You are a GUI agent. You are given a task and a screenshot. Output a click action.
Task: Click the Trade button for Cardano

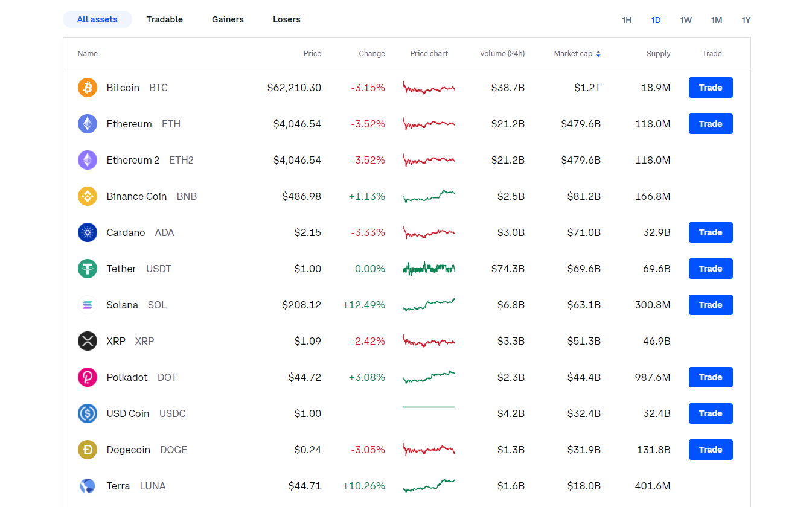(711, 232)
